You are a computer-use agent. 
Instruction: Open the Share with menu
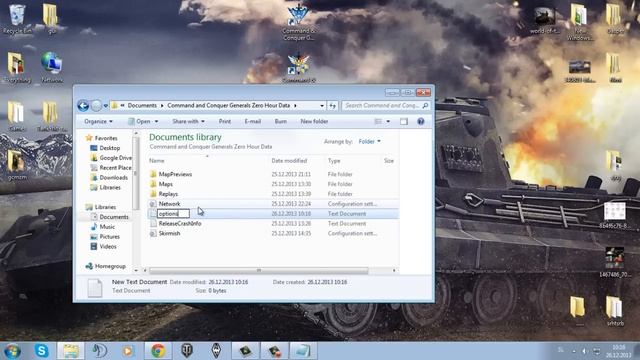pyautogui.click(x=188, y=122)
